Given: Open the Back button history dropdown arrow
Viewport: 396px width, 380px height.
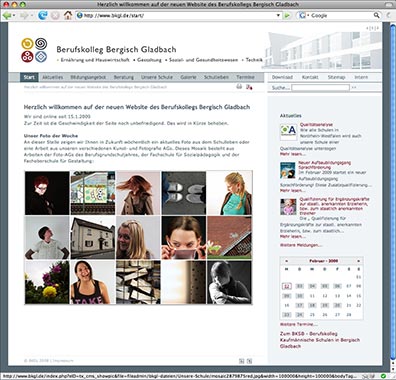Looking at the screenshot, I should tap(14, 15).
